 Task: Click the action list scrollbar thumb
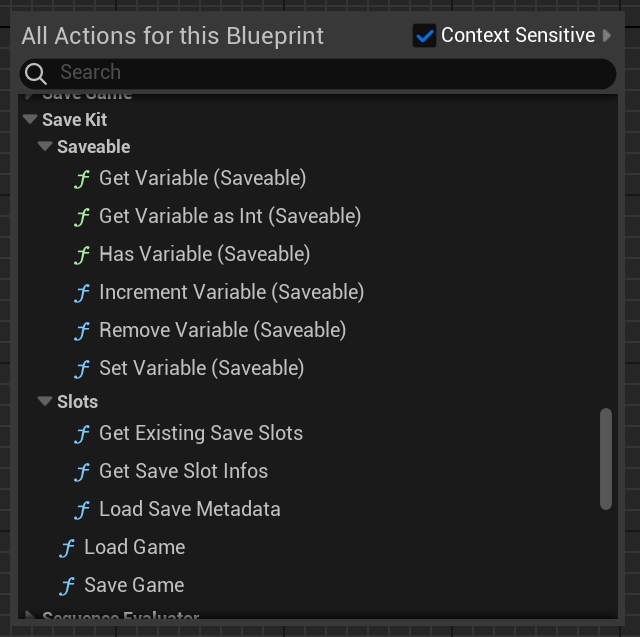(x=606, y=459)
